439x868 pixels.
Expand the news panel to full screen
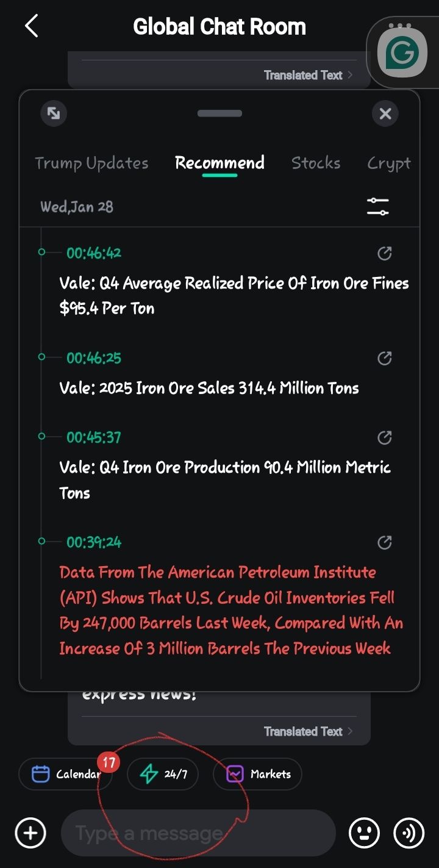(54, 113)
